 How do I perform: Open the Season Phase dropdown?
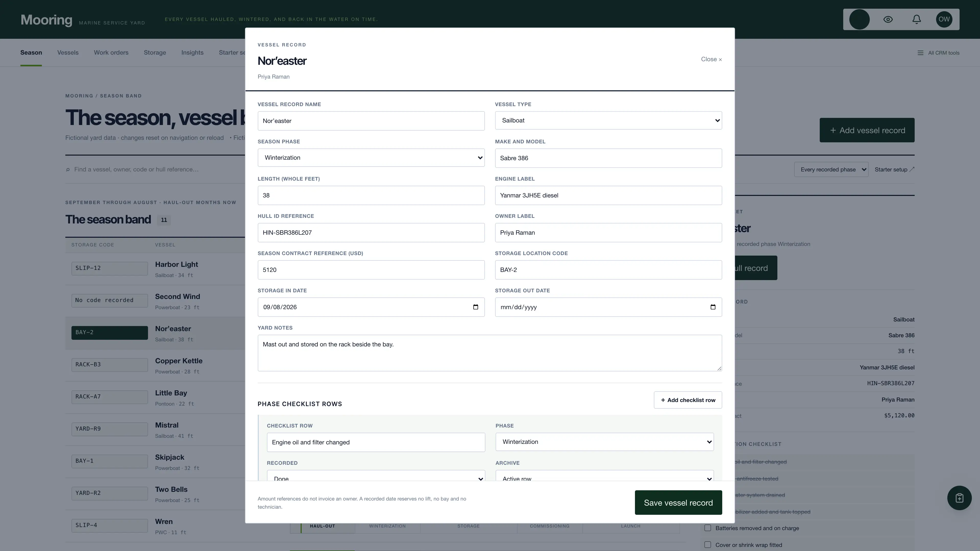371,158
